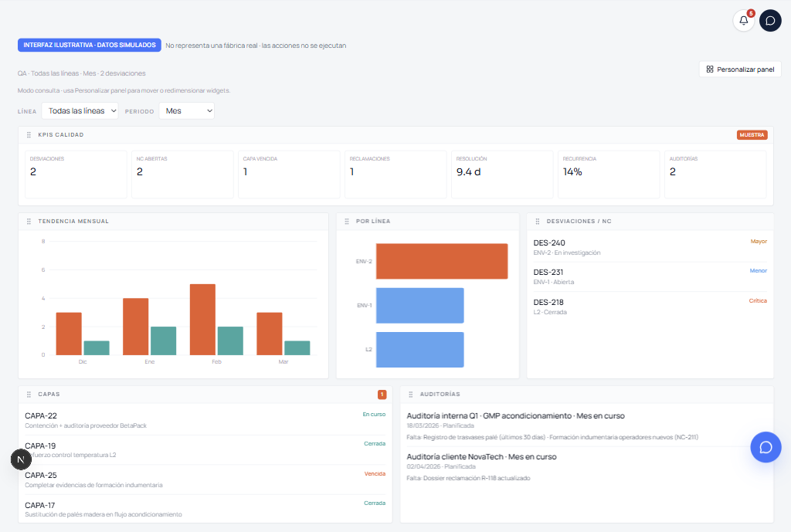This screenshot has width=791, height=532.
Task: Grab the Auditorías widget drag handle
Action: coord(411,395)
